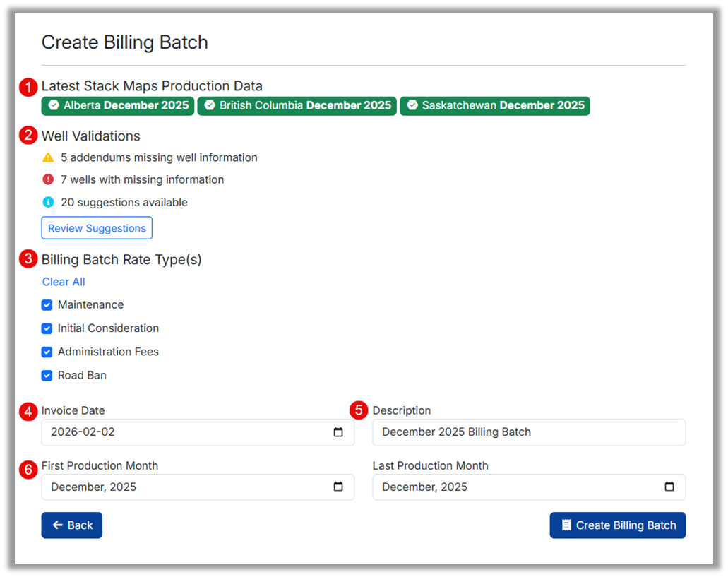Disable the Administration Fees checkbox
This screenshot has height=577, width=728.
[47, 352]
